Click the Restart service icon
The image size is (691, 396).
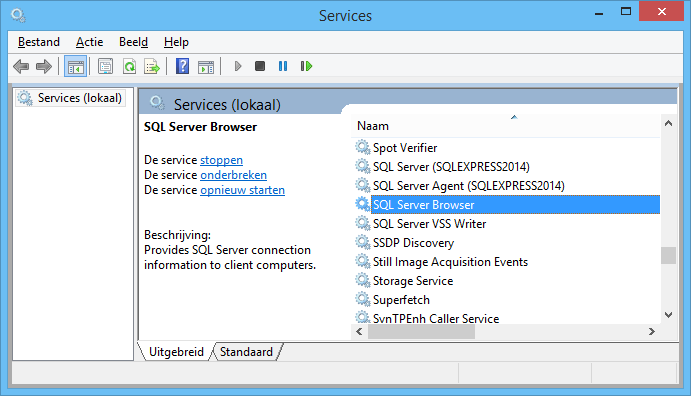[306, 66]
